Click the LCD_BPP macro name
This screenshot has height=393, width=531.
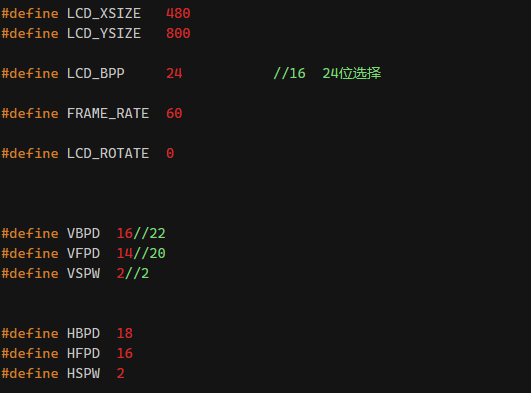pos(95,74)
